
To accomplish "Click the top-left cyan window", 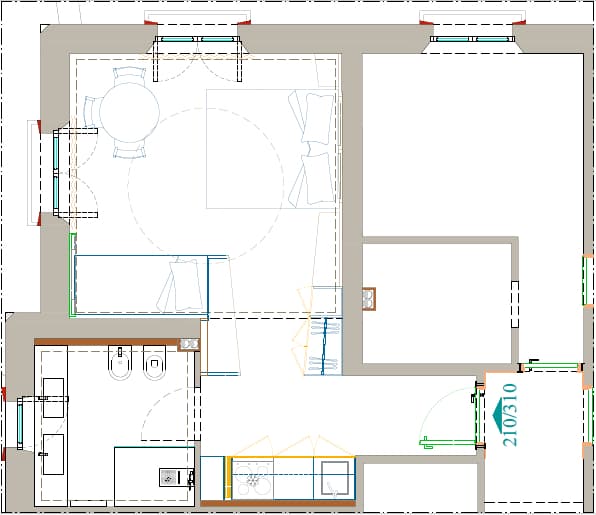I will point(197,39).
